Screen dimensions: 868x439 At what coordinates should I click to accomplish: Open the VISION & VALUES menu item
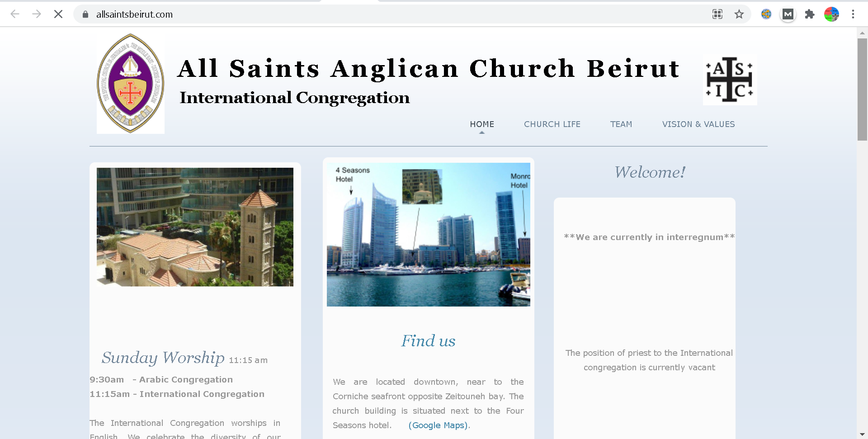[x=698, y=124]
